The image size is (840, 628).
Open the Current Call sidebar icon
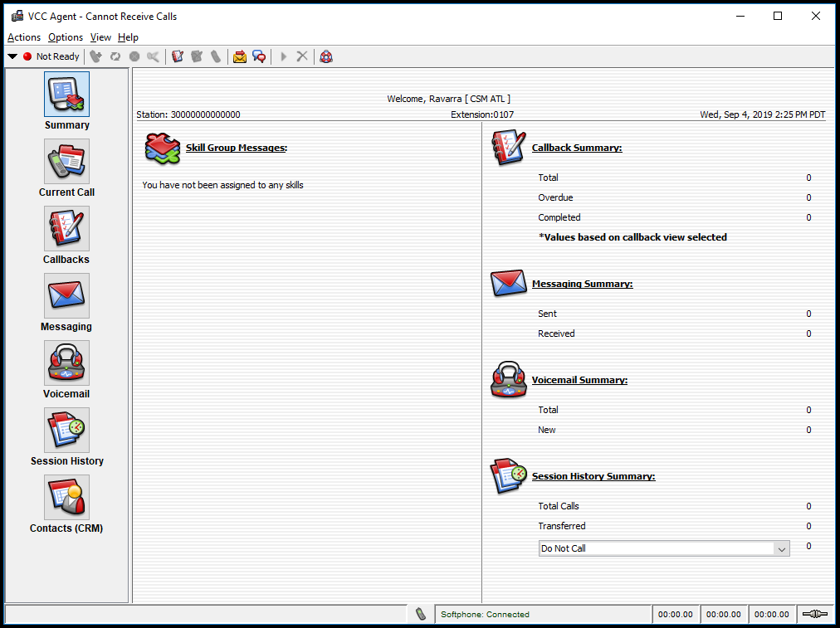click(66, 161)
